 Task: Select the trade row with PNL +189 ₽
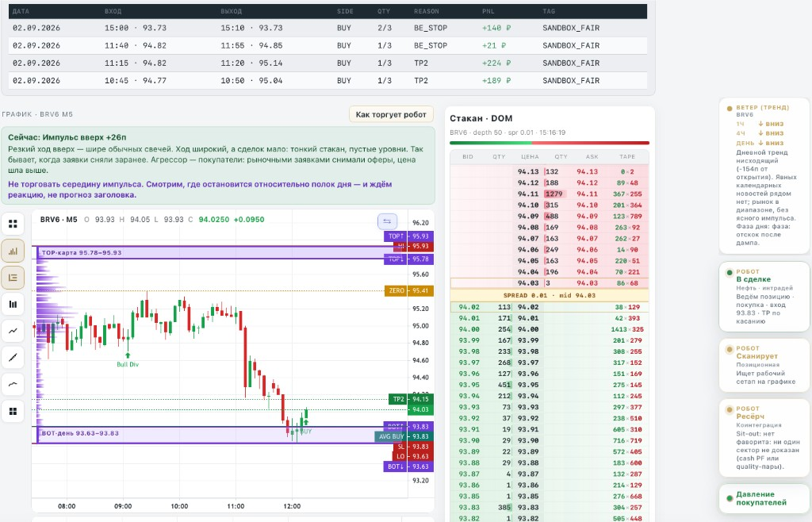(327, 81)
